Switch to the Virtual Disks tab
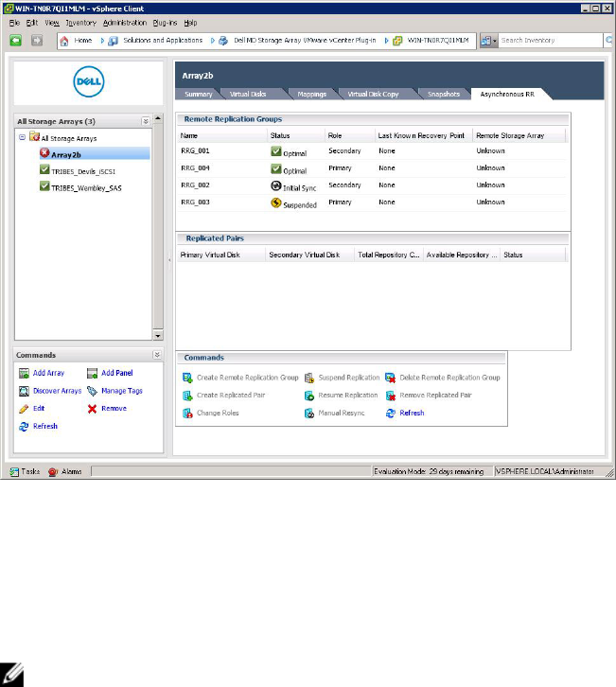Image resolution: width=616 pixels, height=687 pixels. tap(250, 95)
